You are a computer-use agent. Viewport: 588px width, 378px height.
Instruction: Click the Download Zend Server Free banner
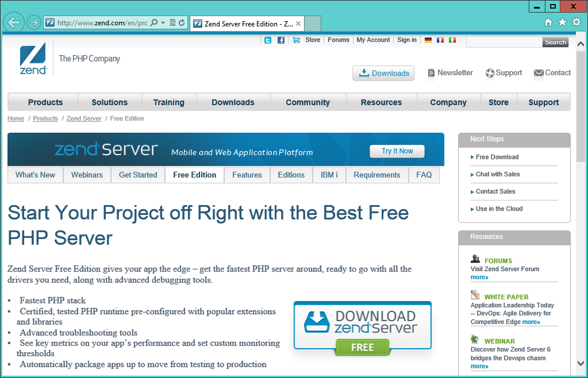tap(363, 328)
